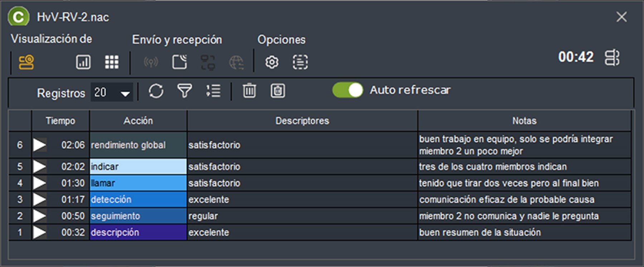This screenshot has width=644, height=267.
Task: Select the light blue 'indicar' action cell
Action: (x=138, y=167)
